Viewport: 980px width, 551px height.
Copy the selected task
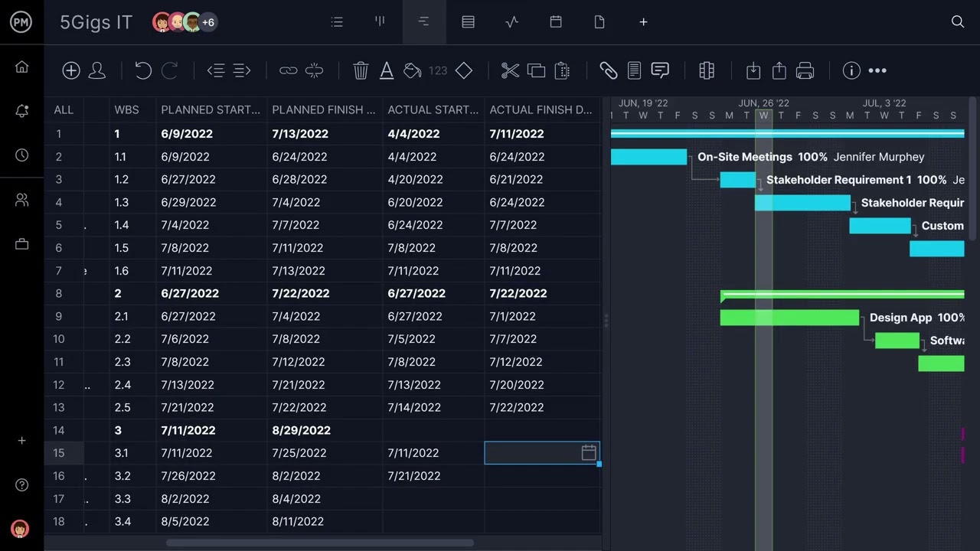pyautogui.click(x=536, y=70)
